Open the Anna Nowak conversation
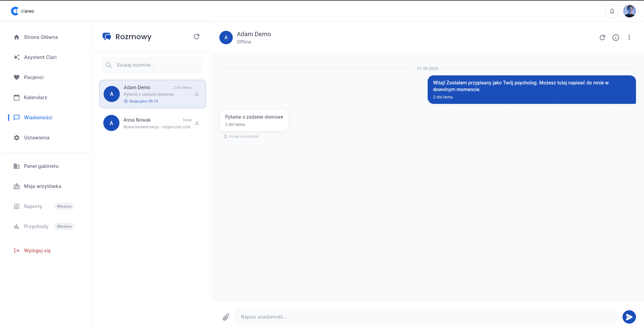The height and width of the screenshot is (333, 644). (x=153, y=123)
